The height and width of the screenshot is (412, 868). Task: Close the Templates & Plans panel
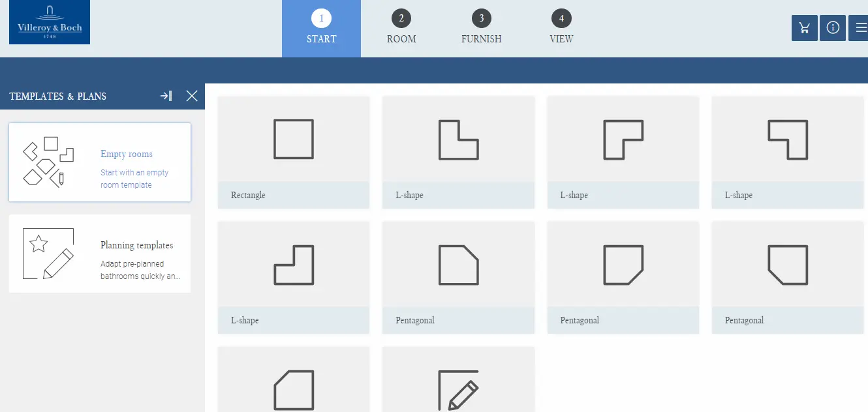[x=192, y=96]
